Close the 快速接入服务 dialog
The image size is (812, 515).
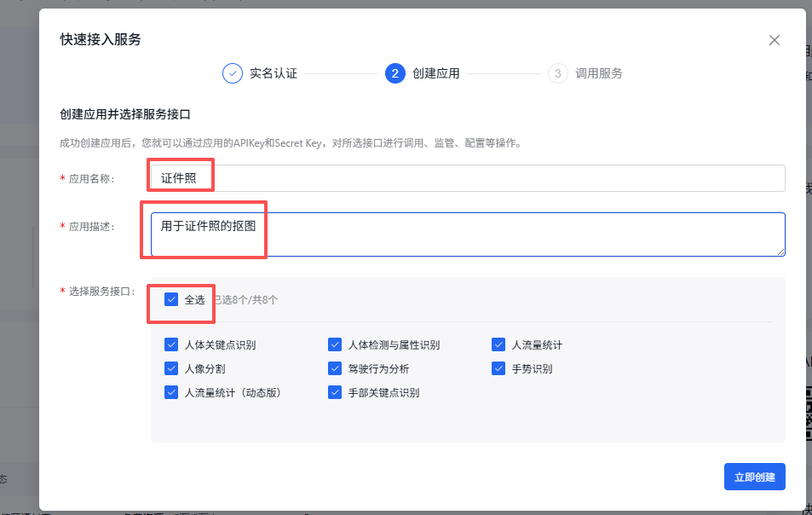point(775,40)
